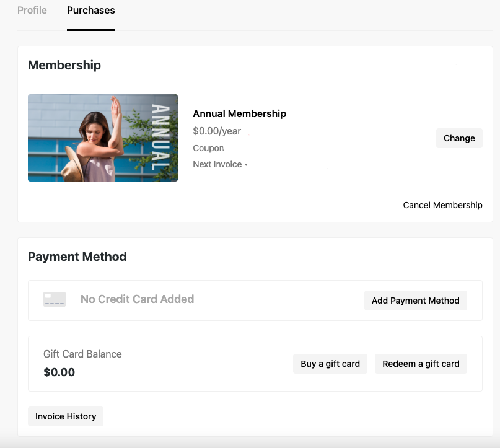This screenshot has height=448, width=500.
Task: Open the Profile tab
Action: 32,10
